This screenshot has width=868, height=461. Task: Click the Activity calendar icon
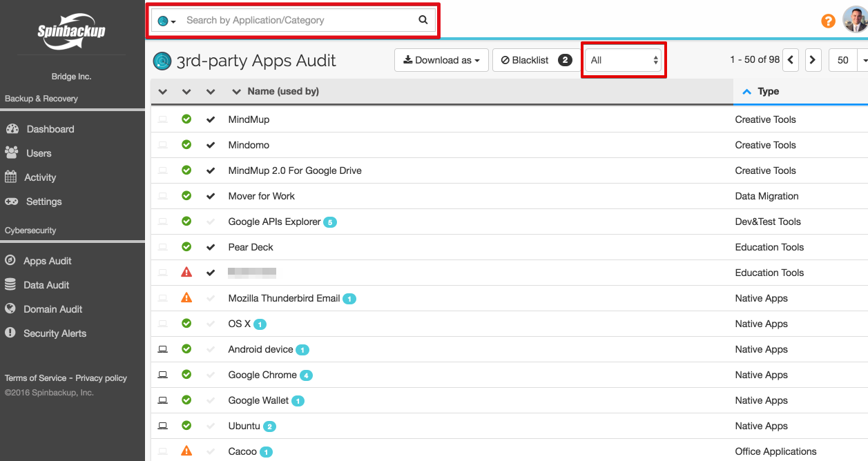point(10,177)
